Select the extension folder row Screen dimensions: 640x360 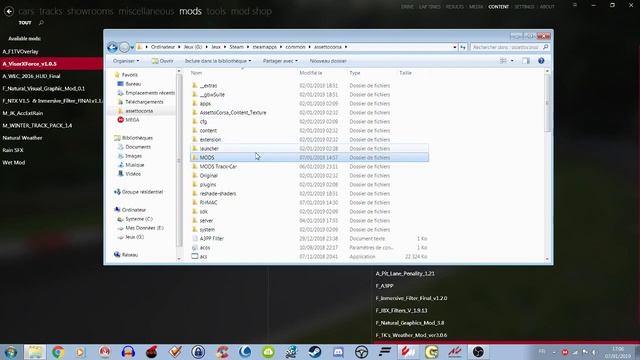(x=309, y=140)
